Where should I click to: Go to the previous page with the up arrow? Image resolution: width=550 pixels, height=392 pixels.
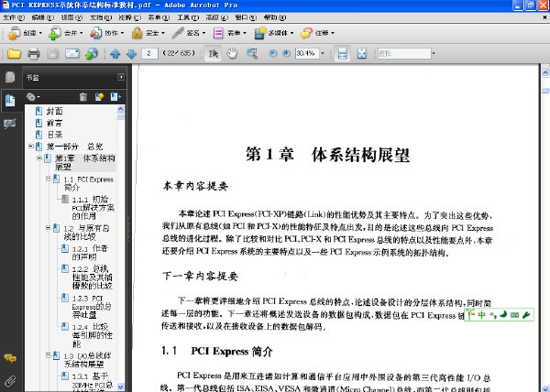coord(115,54)
